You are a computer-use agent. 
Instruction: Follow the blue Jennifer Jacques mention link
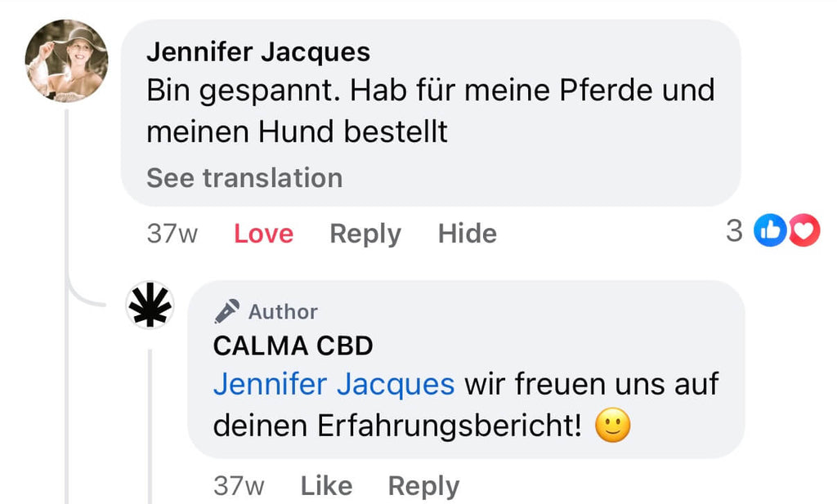click(333, 384)
